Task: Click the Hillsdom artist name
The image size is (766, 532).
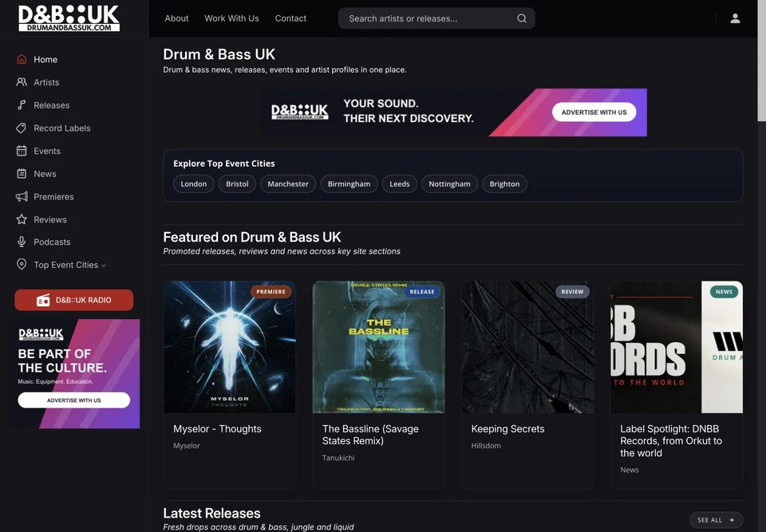Action: point(486,446)
